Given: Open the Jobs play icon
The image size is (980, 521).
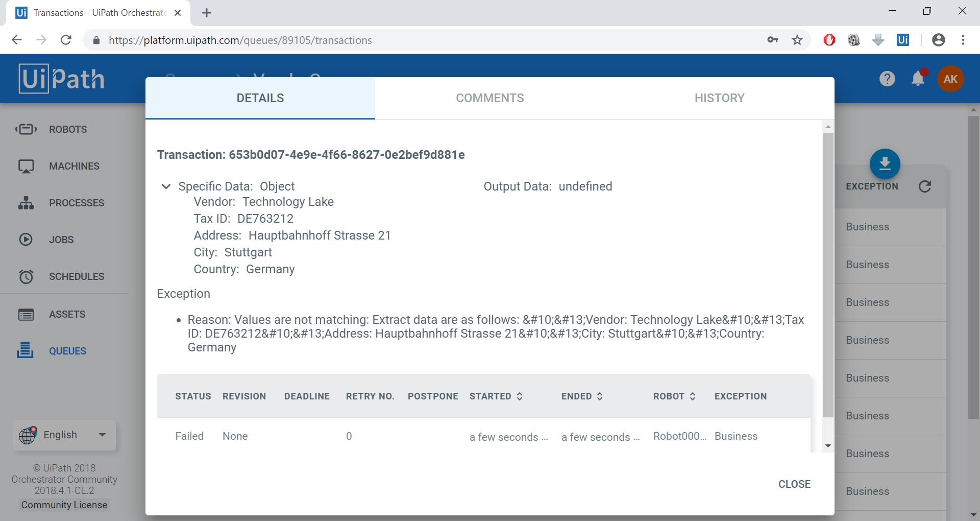Looking at the screenshot, I should pyautogui.click(x=26, y=240).
